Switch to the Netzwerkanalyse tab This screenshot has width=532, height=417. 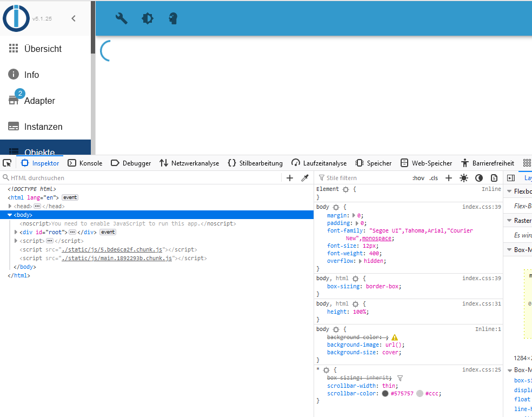[x=189, y=163]
